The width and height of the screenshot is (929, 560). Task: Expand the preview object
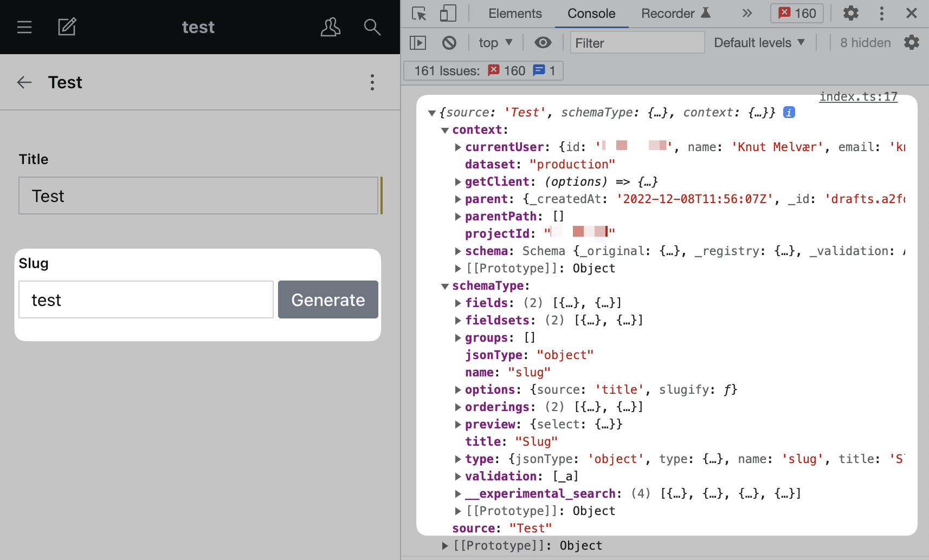(x=458, y=425)
